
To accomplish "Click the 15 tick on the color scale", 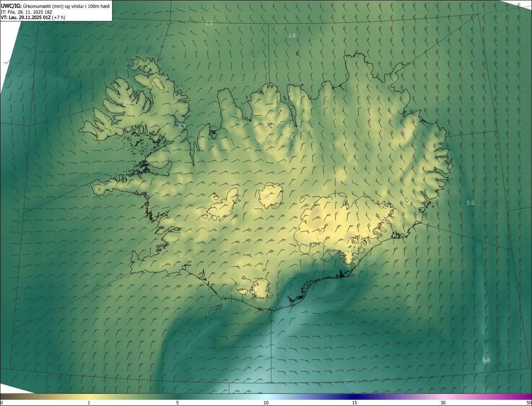I will tap(355, 403).
